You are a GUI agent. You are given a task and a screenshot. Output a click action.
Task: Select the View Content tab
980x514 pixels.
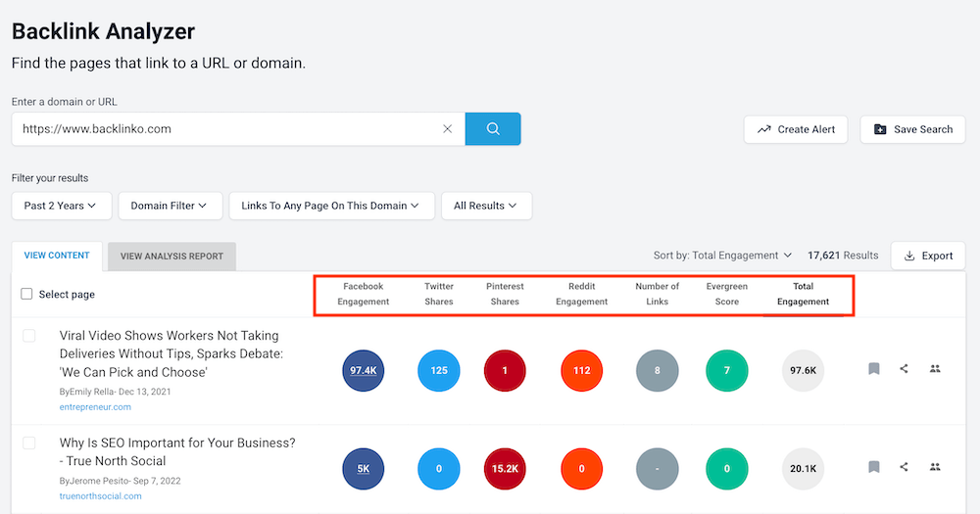[x=57, y=256]
